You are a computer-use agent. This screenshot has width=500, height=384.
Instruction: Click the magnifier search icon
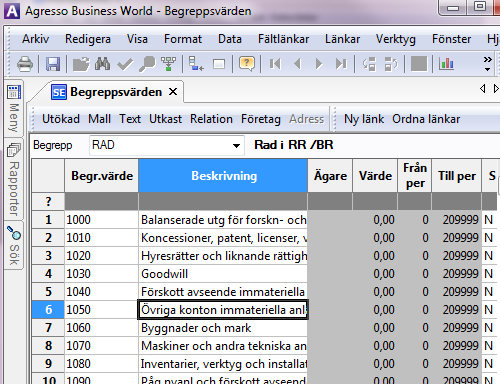[147, 63]
